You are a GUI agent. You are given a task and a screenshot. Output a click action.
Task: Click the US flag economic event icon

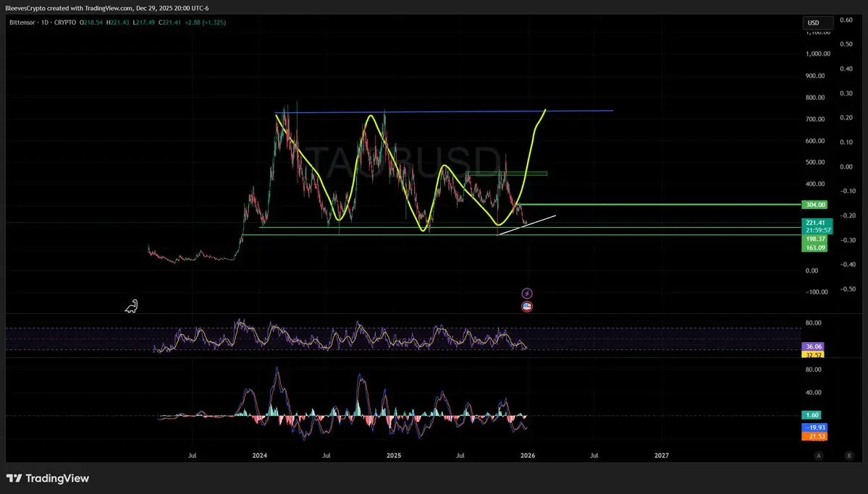(x=527, y=307)
